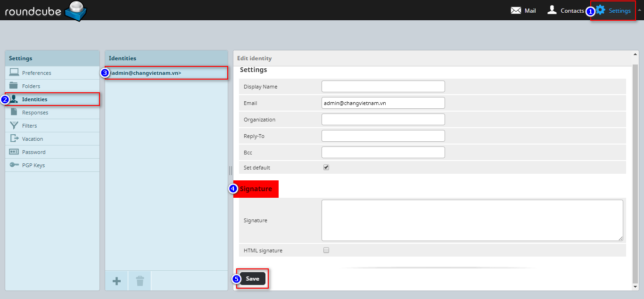Click the panel scrollbar down arrow
This screenshot has width=644, height=299.
[635, 286]
